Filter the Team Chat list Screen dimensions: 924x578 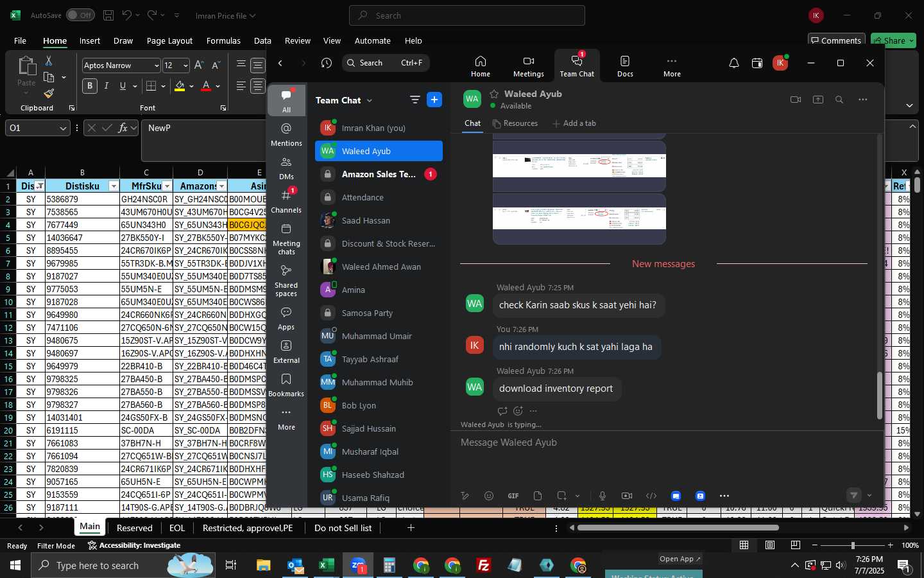[415, 100]
